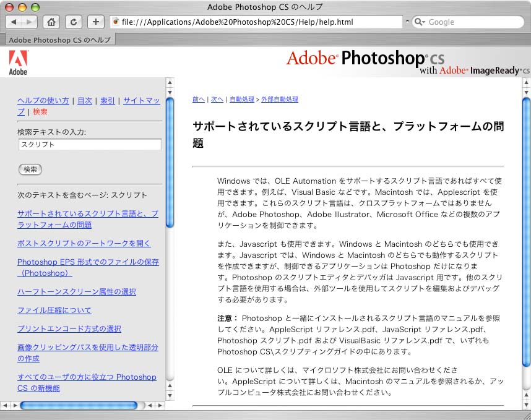Click left panel top scroll up arrow
The height and width of the screenshot is (420, 531).
pyautogui.click(x=170, y=82)
